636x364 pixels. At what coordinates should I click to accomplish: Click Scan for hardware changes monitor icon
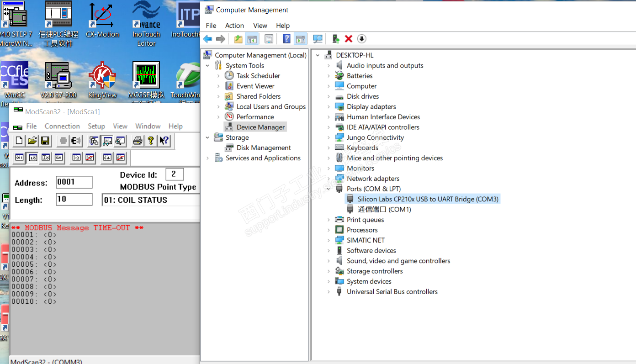[318, 39]
